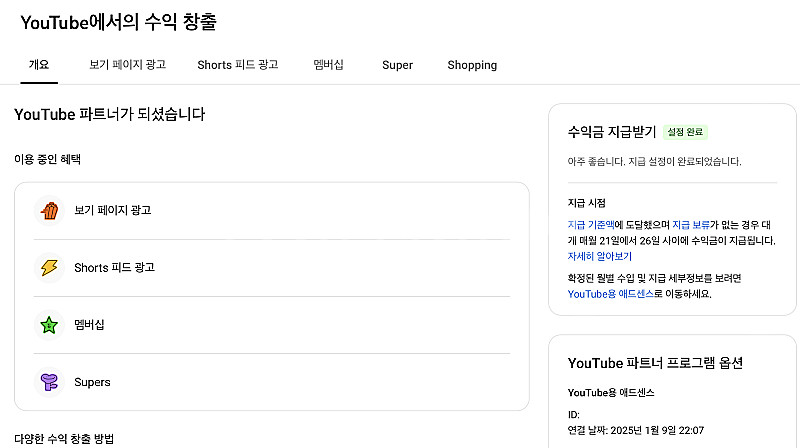The image size is (800, 448).
Task: Click the YouTube에서의 수익 창출 page title
Action: [x=118, y=22]
